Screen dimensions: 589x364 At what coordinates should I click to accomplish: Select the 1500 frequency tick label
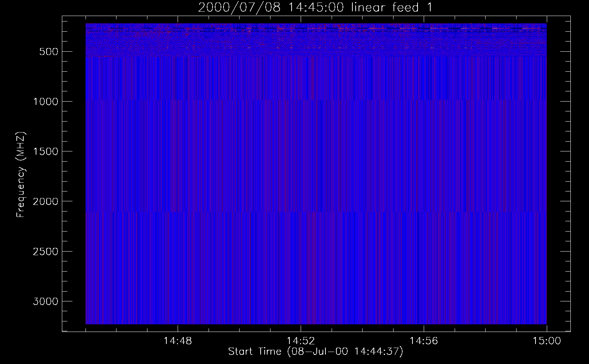coord(46,151)
